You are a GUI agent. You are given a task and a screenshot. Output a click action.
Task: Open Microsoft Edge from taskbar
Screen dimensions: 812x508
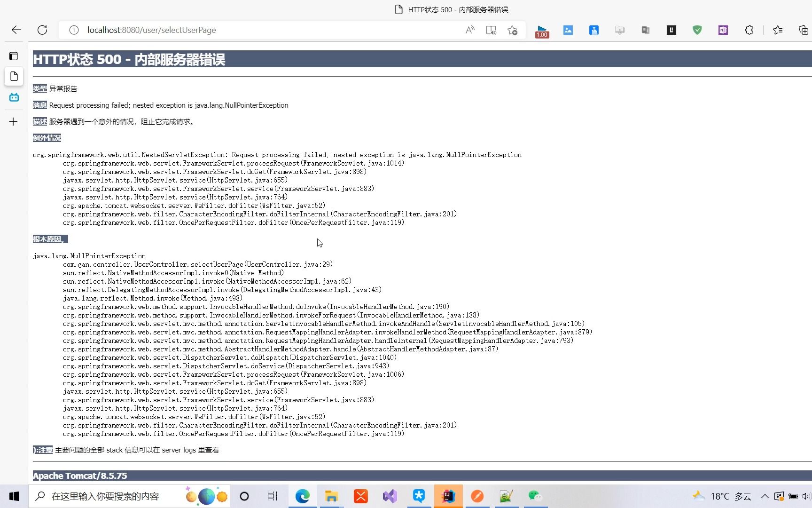coord(302,496)
